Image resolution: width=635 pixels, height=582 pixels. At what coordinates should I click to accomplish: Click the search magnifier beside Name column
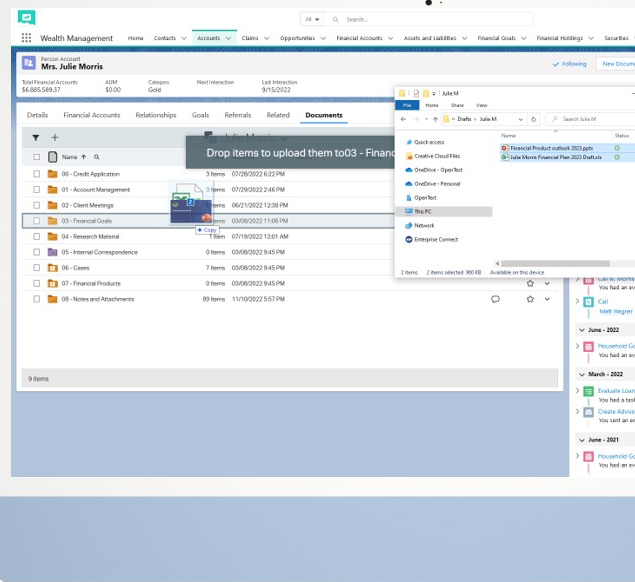coord(97,157)
